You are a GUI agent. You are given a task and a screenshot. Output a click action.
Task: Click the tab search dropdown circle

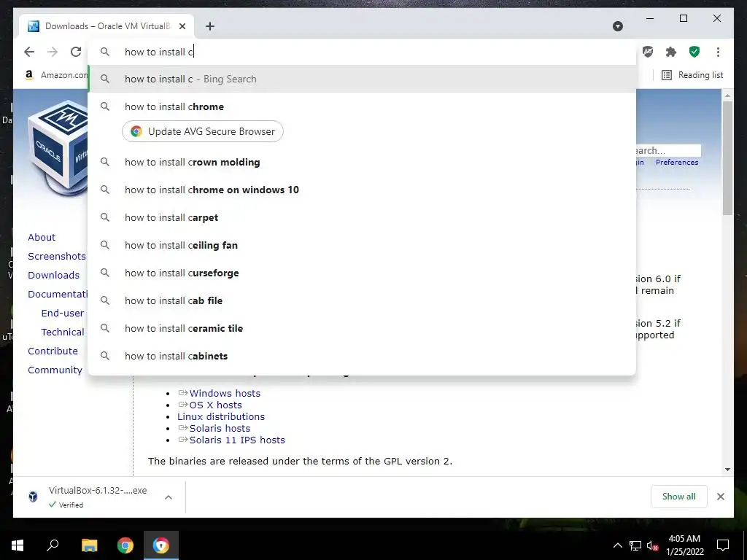tap(618, 26)
